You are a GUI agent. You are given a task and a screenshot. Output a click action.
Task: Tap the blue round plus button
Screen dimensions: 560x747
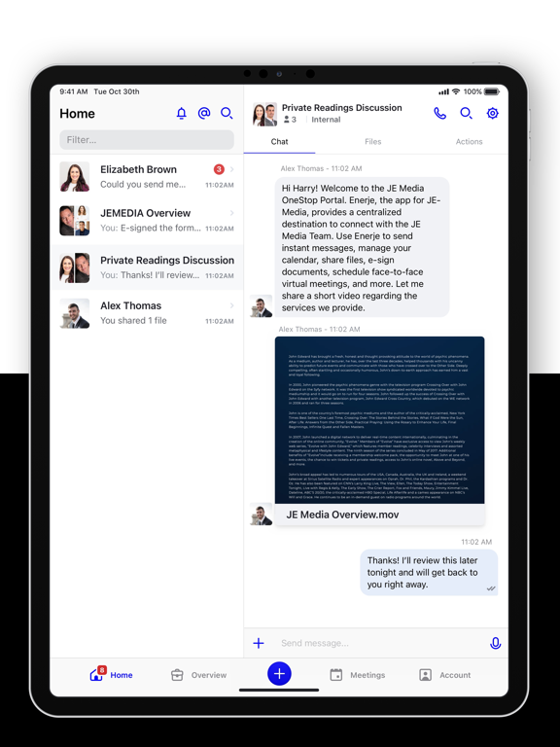(x=279, y=674)
